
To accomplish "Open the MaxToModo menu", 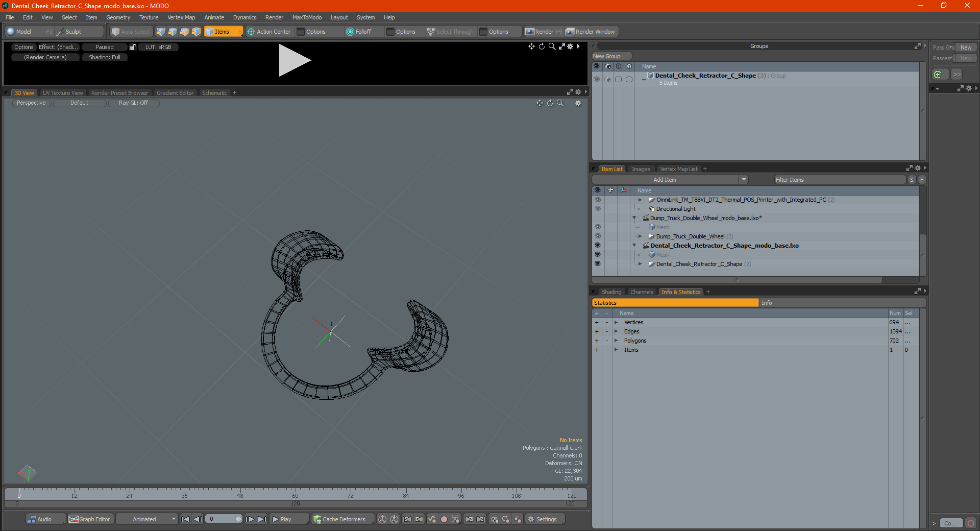I will 307,17.
